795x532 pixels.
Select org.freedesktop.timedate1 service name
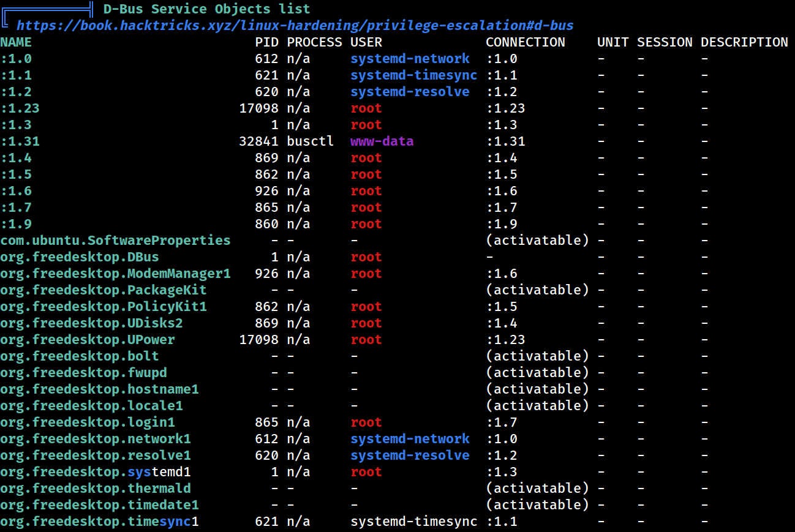coord(99,505)
